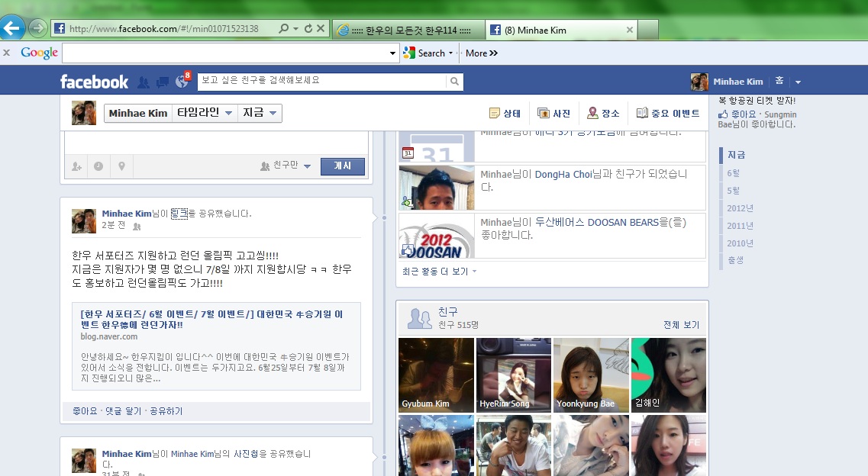This screenshot has width=868, height=476.
Task: Open HyeRim Song friend thumbnail
Action: coord(514,375)
